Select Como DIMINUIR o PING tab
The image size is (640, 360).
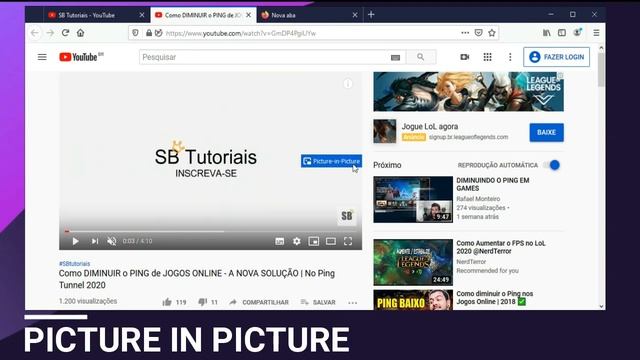tap(203, 15)
